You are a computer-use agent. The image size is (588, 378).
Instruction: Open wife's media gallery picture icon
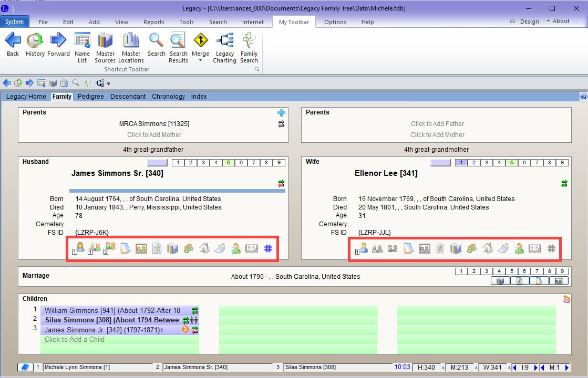coord(425,248)
